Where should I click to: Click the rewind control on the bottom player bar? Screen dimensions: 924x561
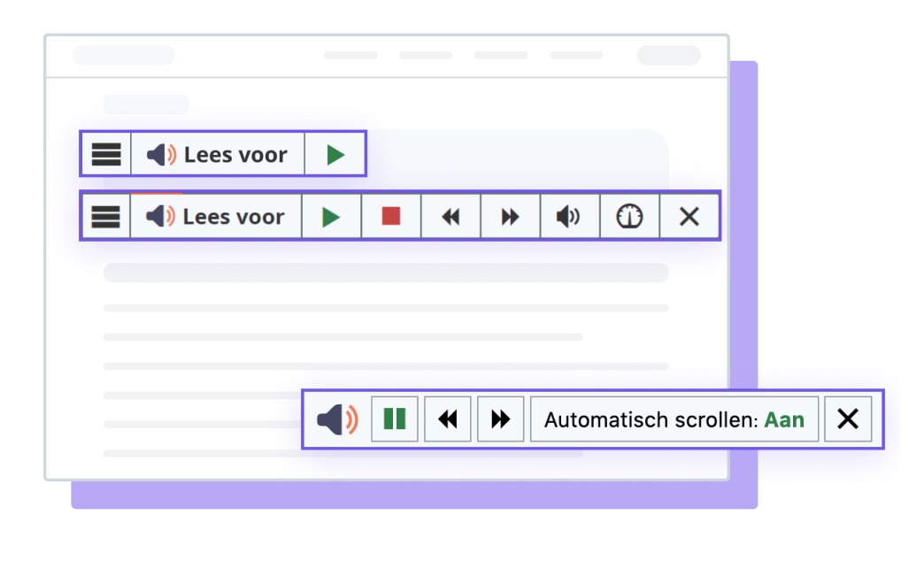[448, 419]
